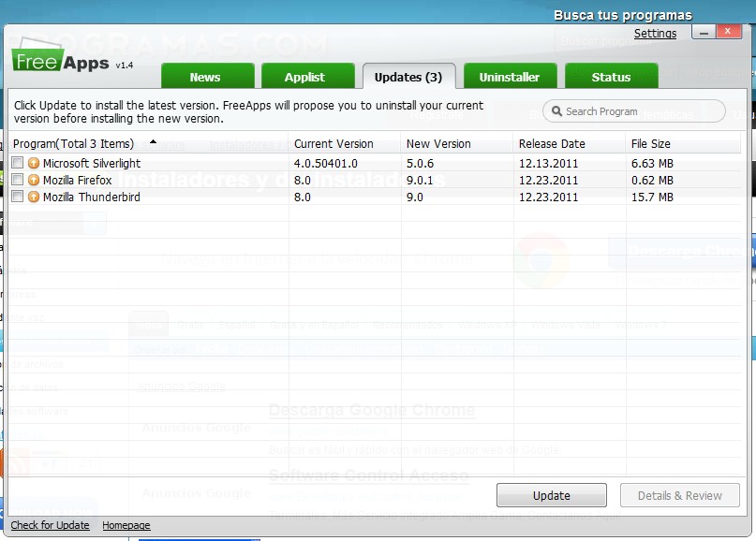Select the Mozilla Firefox row name
Viewport: 756px width, 541px height.
(x=77, y=180)
